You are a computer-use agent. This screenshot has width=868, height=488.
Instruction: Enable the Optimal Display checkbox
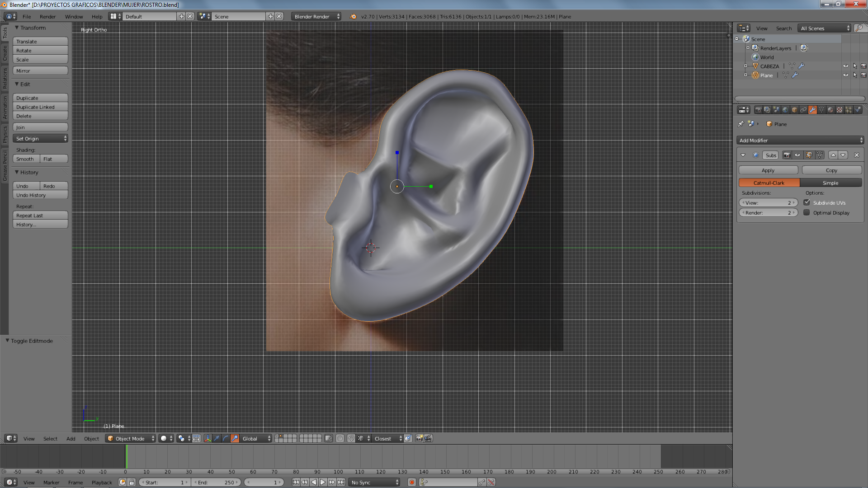pyautogui.click(x=807, y=212)
